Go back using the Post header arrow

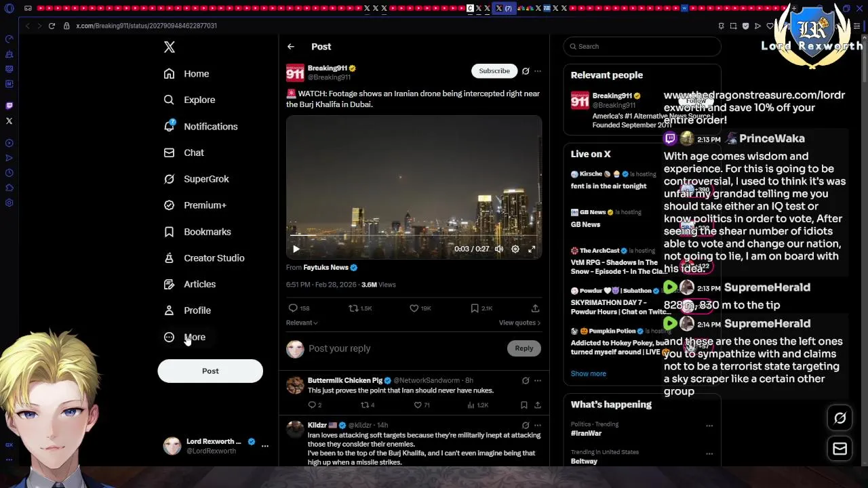pos(291,47)
